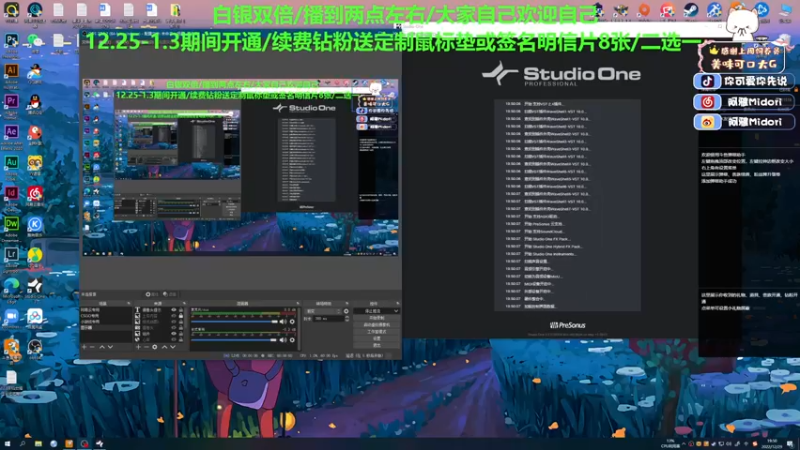This screenshot has width=800, height=450.
Task: Open Kugou music K desktop shortcut
Action: 35,224
